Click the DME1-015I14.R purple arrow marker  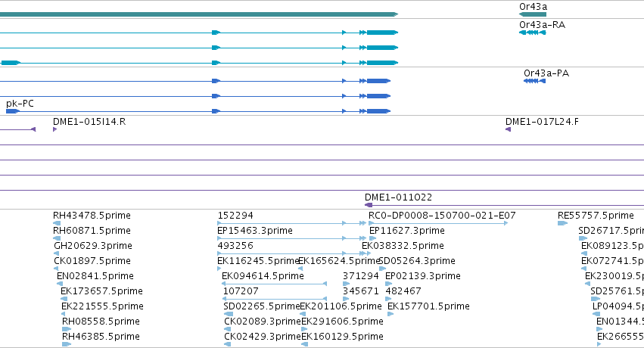(x=55, y=129)
